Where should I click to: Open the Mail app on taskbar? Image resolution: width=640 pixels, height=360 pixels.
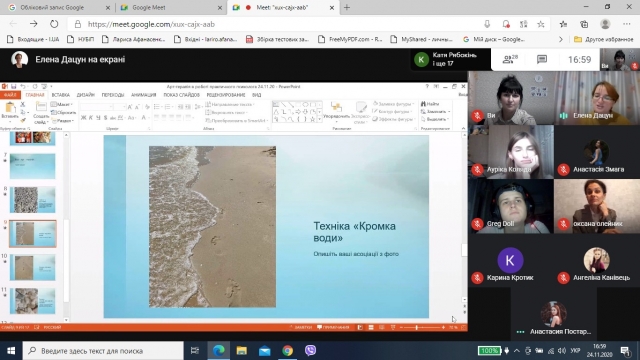[264, 351]
